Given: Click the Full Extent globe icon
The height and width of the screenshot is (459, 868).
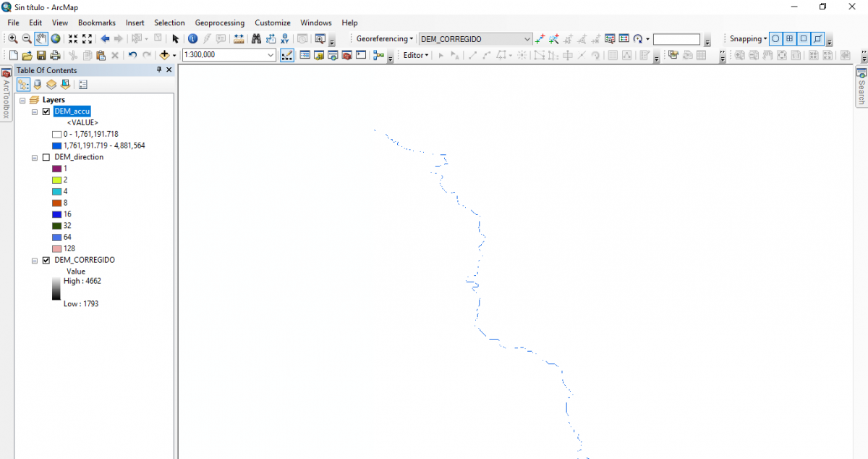Looking at the screenshot, I should point(56,38).
